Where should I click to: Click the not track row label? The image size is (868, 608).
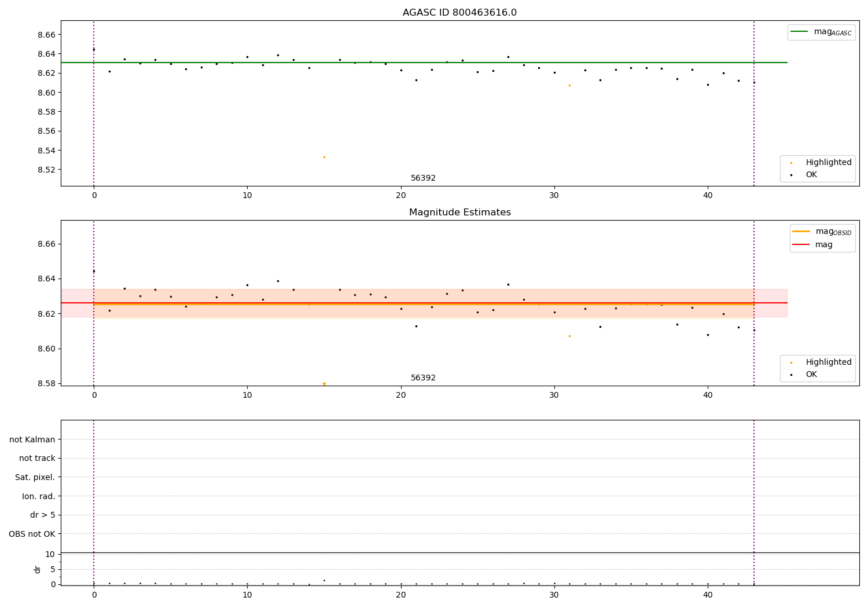pyautogui.click(x=37, y=459)
